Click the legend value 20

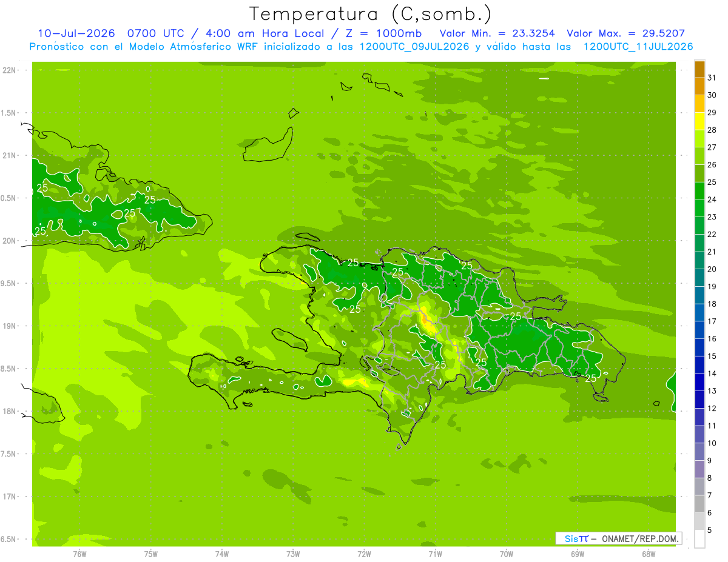click(712, 269)
